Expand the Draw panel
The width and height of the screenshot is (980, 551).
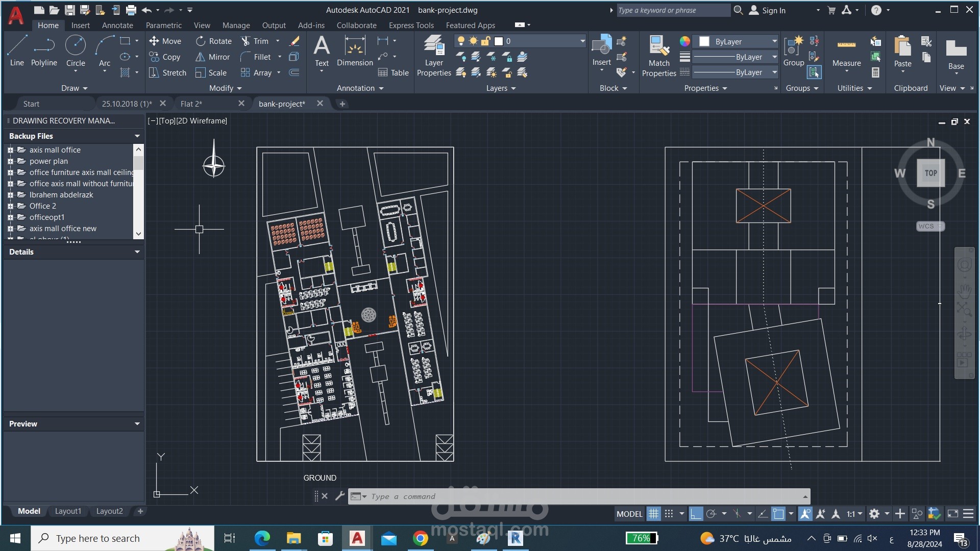click(x=74, y=88)
